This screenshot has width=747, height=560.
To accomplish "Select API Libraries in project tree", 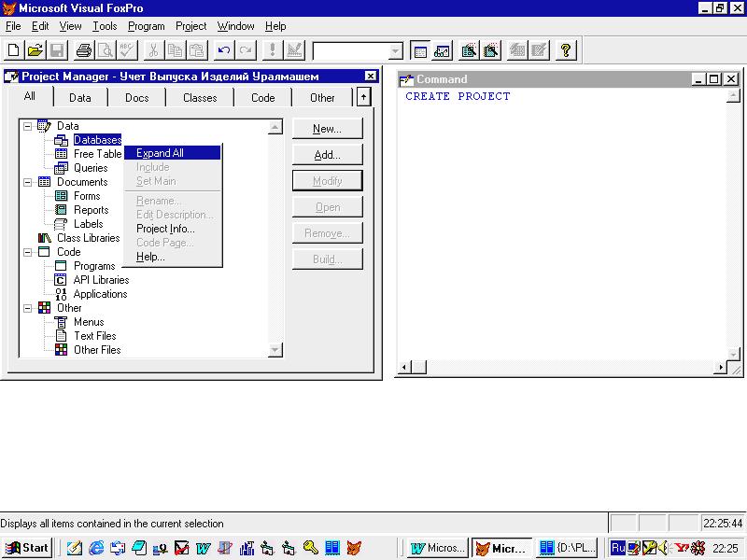I will click(x=101, y=280).
